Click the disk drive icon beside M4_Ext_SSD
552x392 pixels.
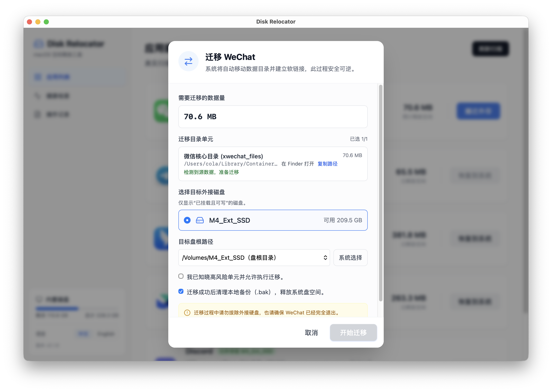click(200, 220)
